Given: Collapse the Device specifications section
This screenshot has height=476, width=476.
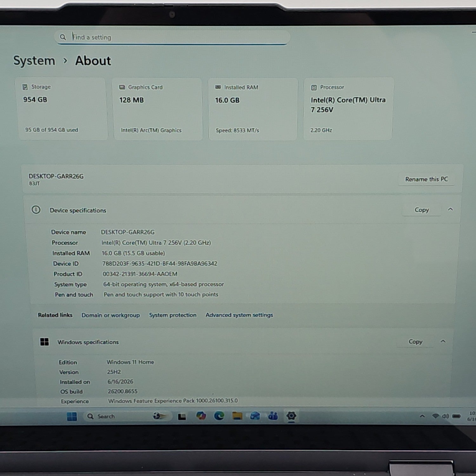Looking at the screenshot, I should pos(450,209).
